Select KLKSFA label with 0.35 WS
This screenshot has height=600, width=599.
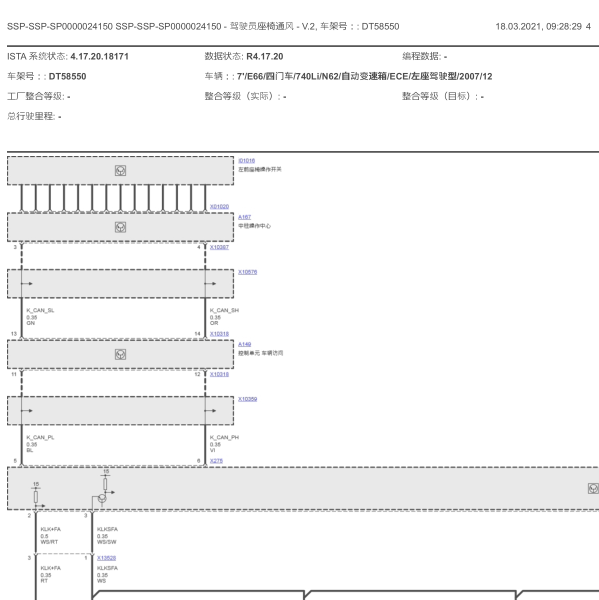tap(108, 568)
